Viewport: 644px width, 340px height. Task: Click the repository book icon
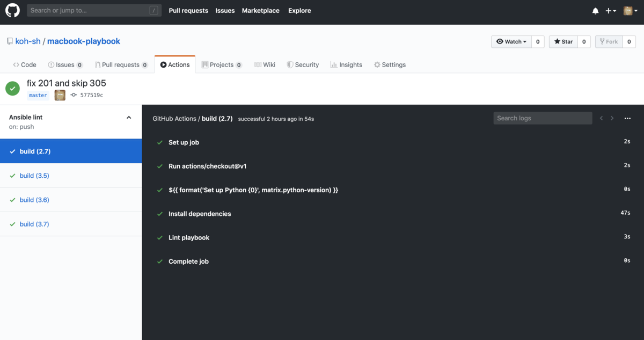[x=10, y=41]
